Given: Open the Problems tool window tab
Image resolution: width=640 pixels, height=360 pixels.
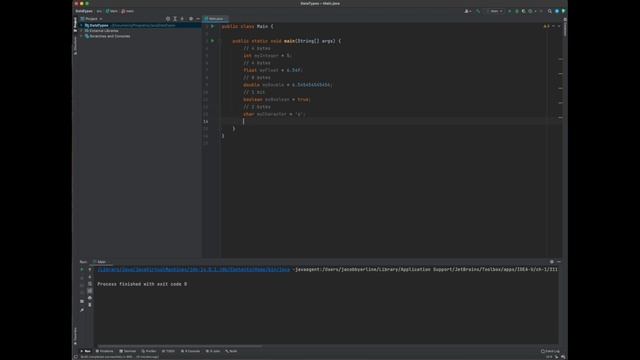Looking at the screenshot, I should pyautogui.click(x=104, y=351).
